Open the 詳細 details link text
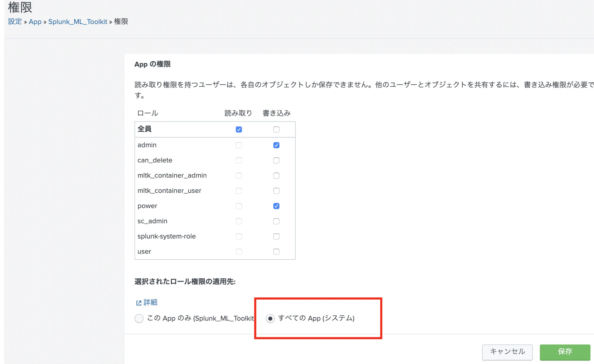 (x=150, y=302)
